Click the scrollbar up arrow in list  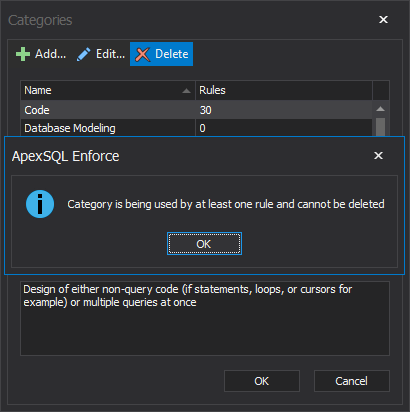click(380, 109)
